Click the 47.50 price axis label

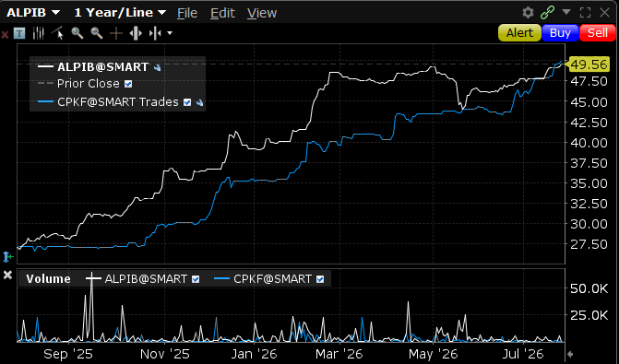pyautogui.click(x=589, y=81)
